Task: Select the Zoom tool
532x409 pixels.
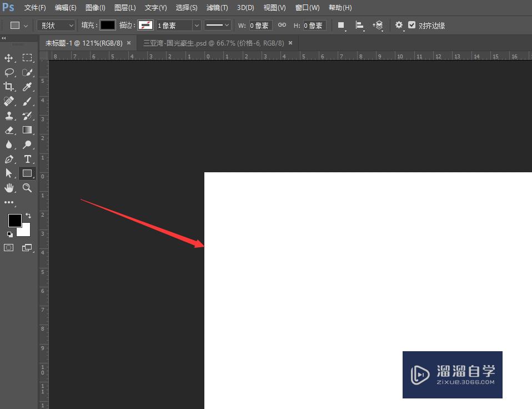Action: coord(27,188)
